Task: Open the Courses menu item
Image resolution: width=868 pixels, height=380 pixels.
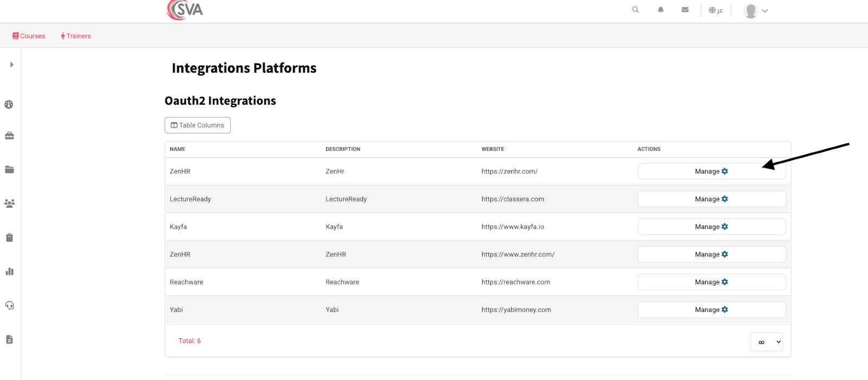Action: tap(29, 36)
